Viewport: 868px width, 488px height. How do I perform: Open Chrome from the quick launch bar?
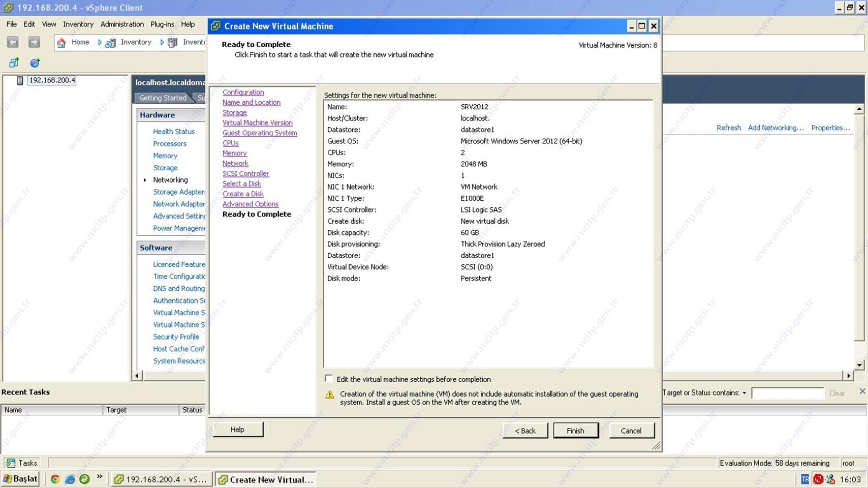pos(55,479)
